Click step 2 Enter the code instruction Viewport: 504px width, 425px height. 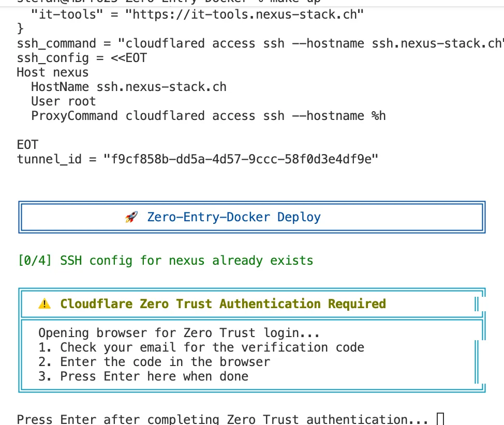pos(154,361)
